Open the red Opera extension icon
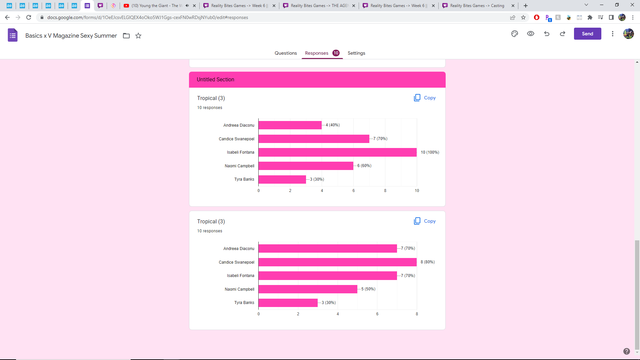640x360 pixels. click(536, 18)
